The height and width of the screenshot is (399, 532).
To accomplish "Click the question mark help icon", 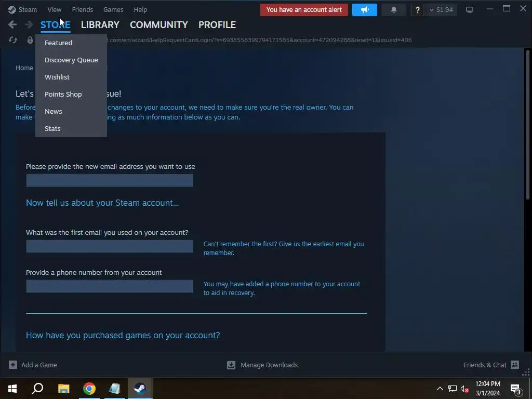I will coord(417,10).
